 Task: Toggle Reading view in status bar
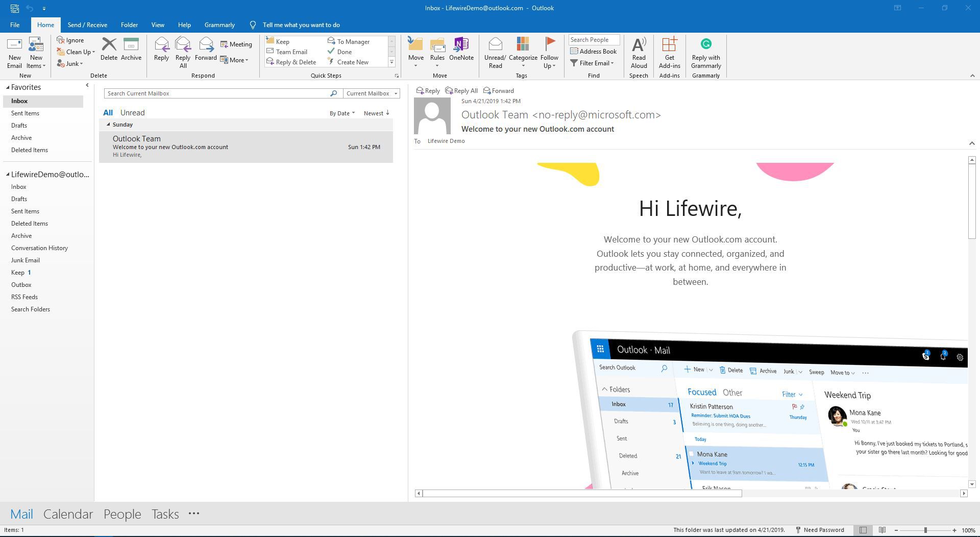click(x=882, y=530)
